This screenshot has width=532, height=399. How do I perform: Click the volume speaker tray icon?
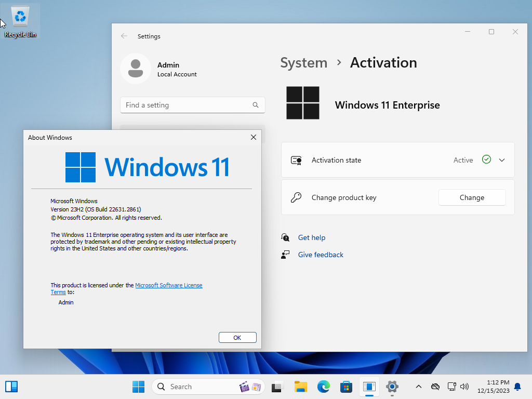[x=464, y=387]
